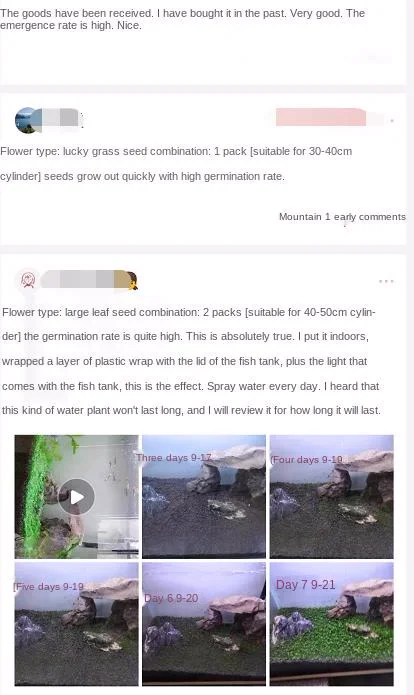This screenshot has width=414, height=695.
Task: Click the 'water plant won't last long' line
Action: coord(191,410)
